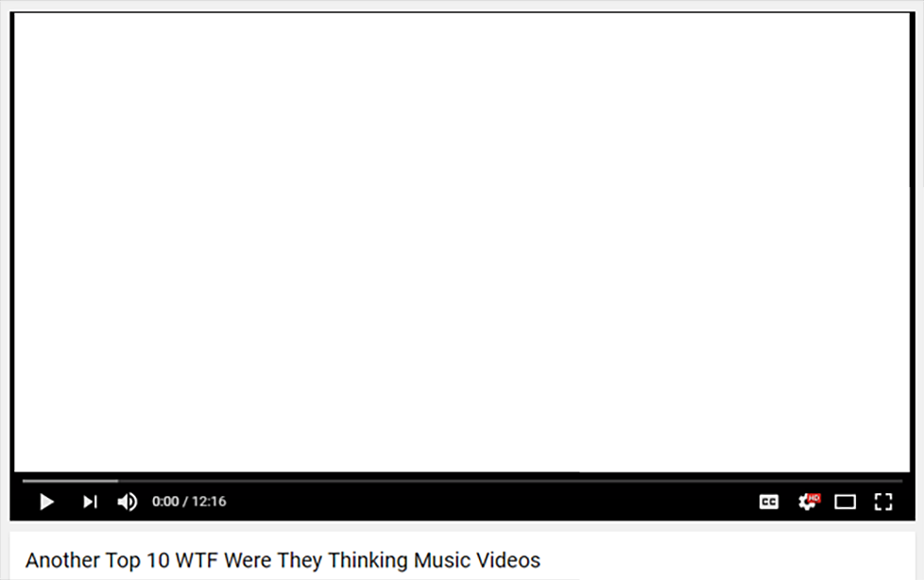924x580 pixels.
Task: Select the video title 'Another Top 10 WTF' text
Action: pos(121,560)
